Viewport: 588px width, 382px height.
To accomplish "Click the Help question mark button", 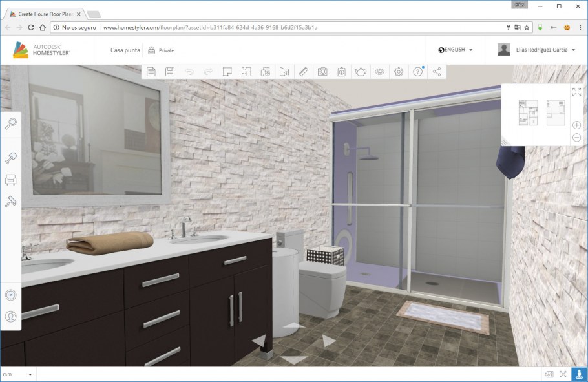I will pos(417,71).
